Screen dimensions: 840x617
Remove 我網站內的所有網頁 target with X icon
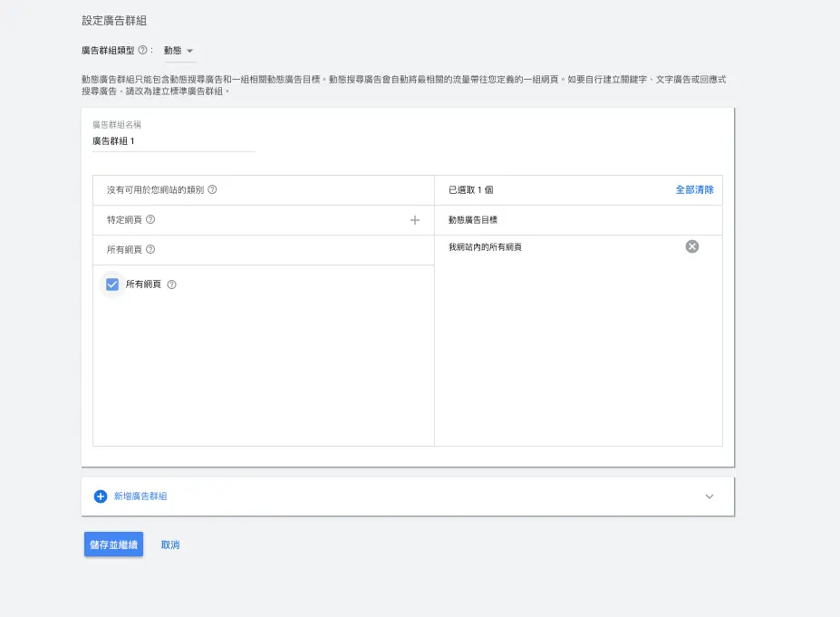pos(692,246)
